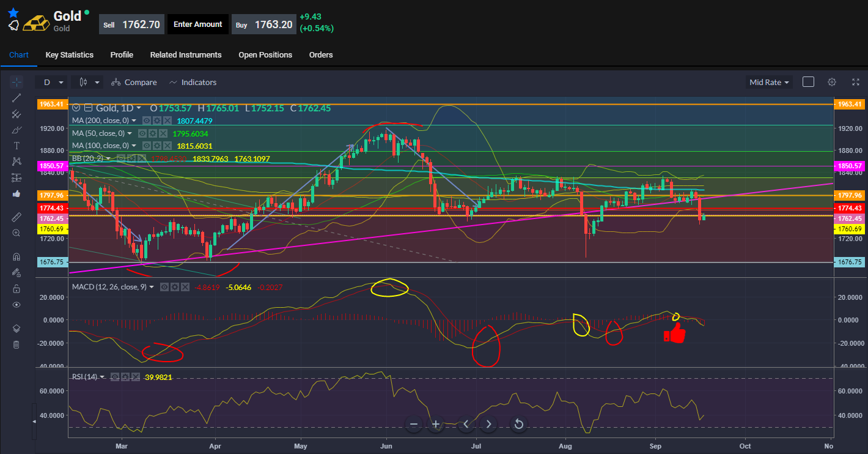Open the Open Positions tab
This screenshot has width=868, height=454.
[265, 55]
